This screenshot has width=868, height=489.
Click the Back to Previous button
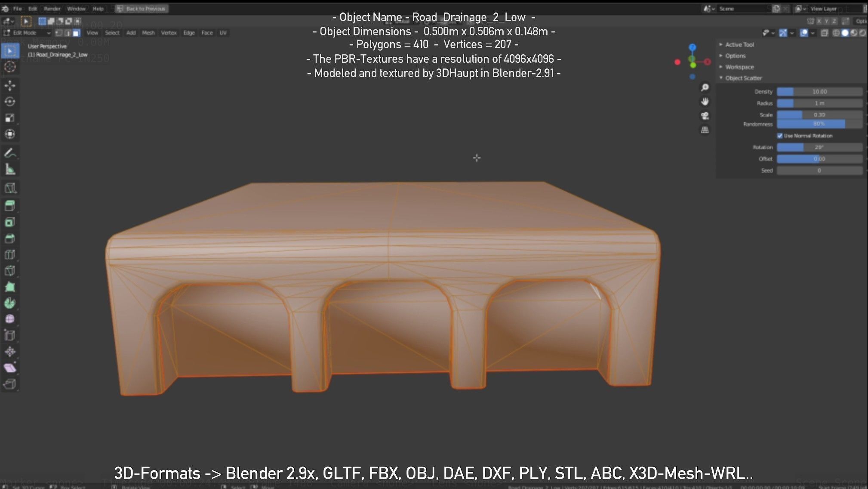click(142, 9)
